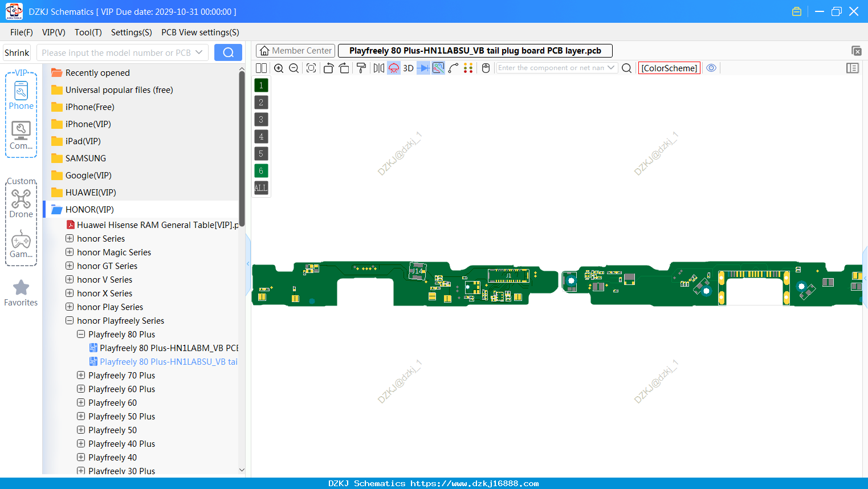The height and width of the screenshot is (489, 868).
Task: Select the paint roller tool
Action: pos(361,68)
